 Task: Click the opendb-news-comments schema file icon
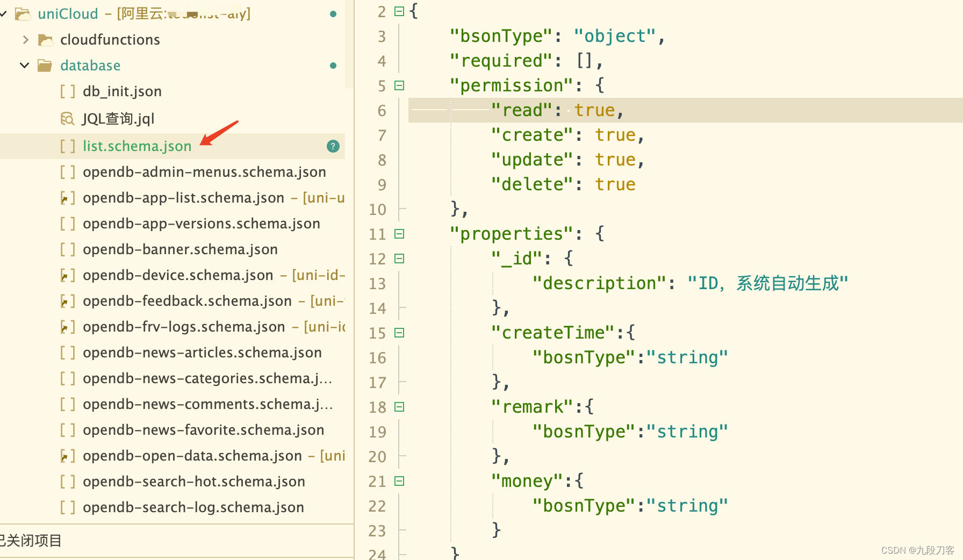coord(68,404)
